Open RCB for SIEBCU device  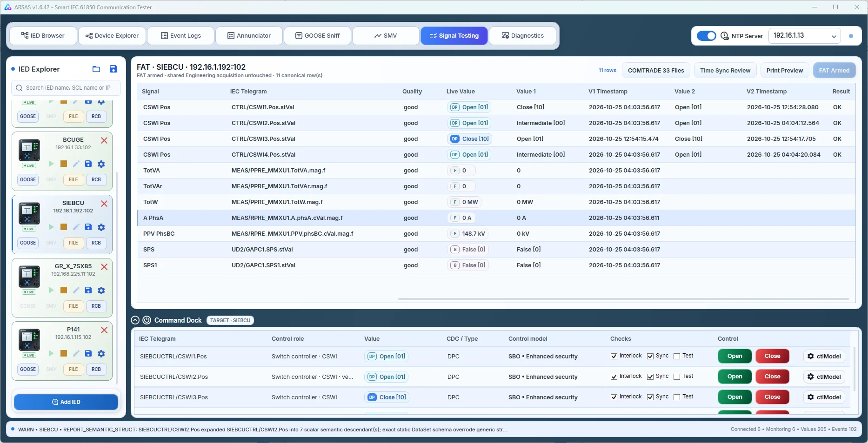point(96,243)
